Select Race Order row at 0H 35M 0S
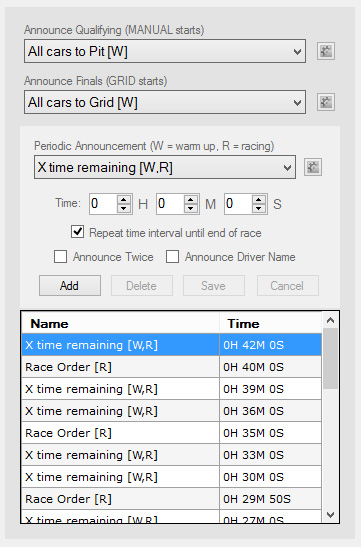The width and height of the screenshot is (361, 547). [x=171, y=433]
